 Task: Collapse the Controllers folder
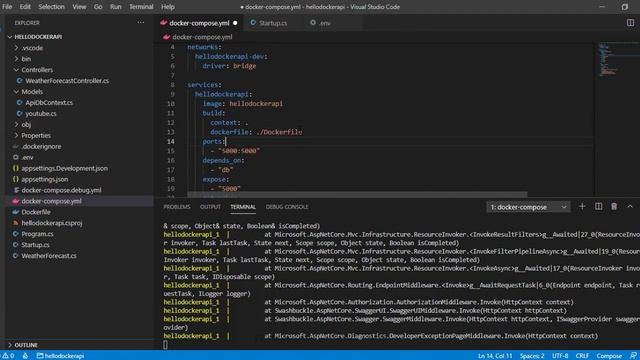[x=37, y=70]
